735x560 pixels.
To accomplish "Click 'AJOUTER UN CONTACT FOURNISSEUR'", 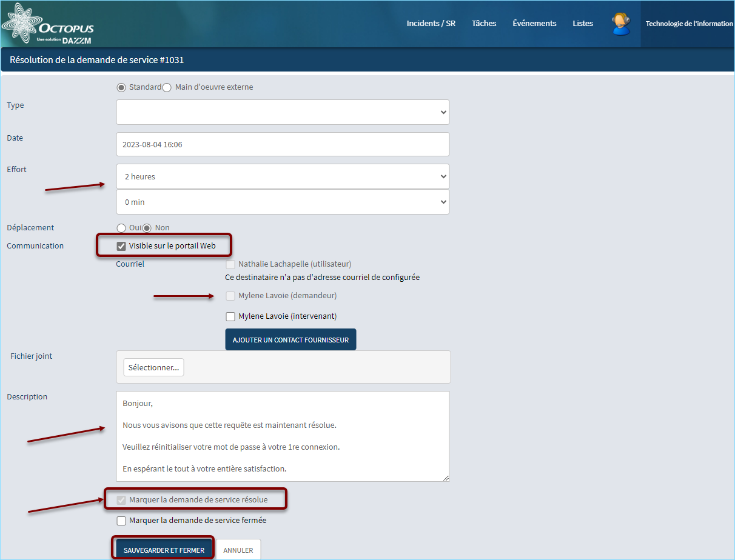I will pyautogui.click(x=290, y=339).
